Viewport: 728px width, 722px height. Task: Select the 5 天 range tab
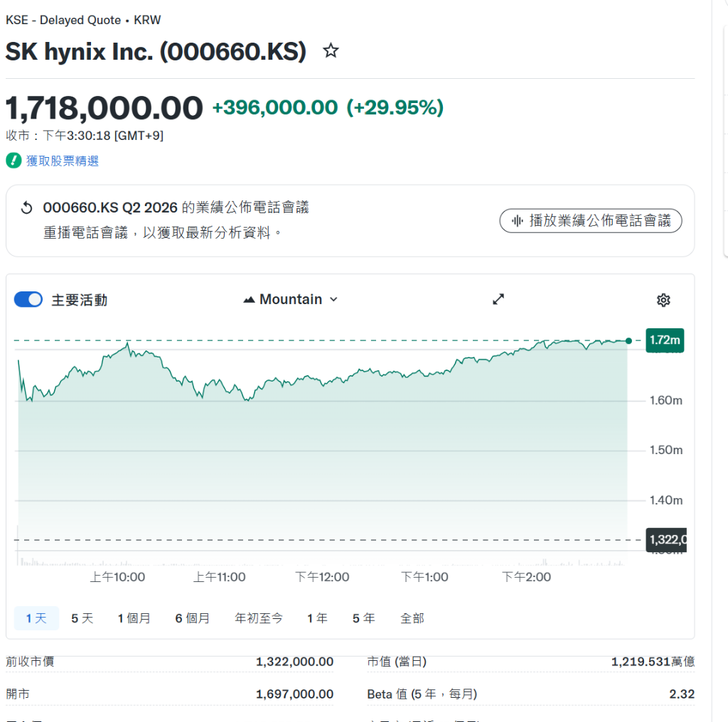(82, 618)
